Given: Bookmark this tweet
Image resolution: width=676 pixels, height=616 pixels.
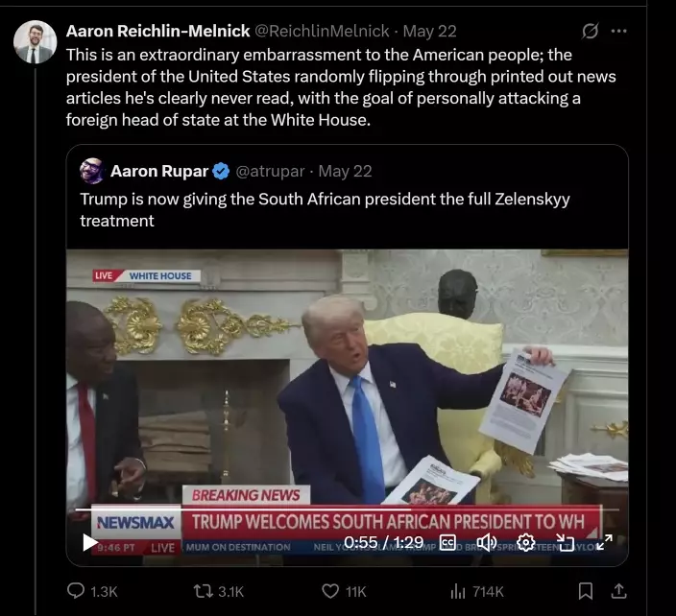Looking at the screenshot, I should 585,591.
